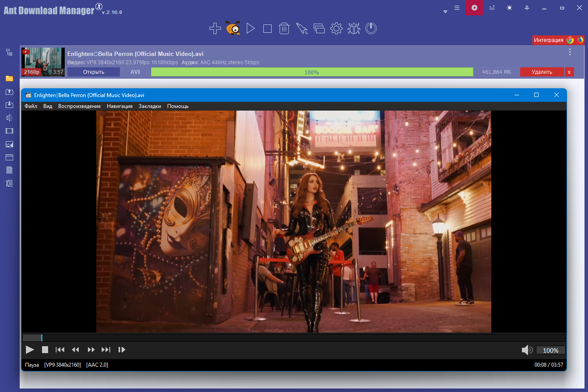Click the speed bars icon in title bar
The width and height of the screenshot is (588, 392).
[x=492, y=8]
